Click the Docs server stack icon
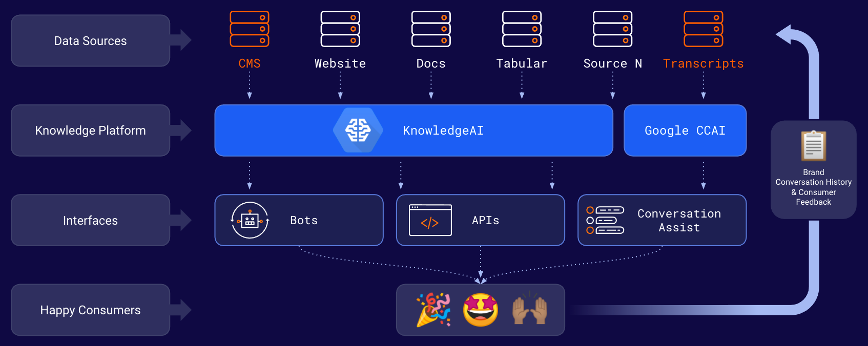 pyautogui.click(x=431, y=29)
